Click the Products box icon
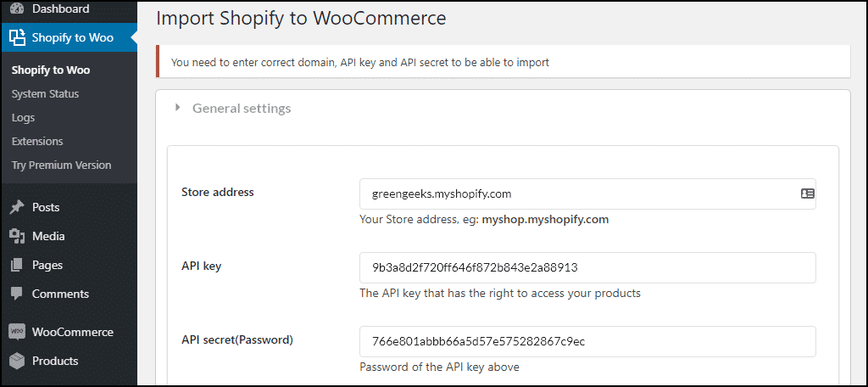 click(17, 361)
